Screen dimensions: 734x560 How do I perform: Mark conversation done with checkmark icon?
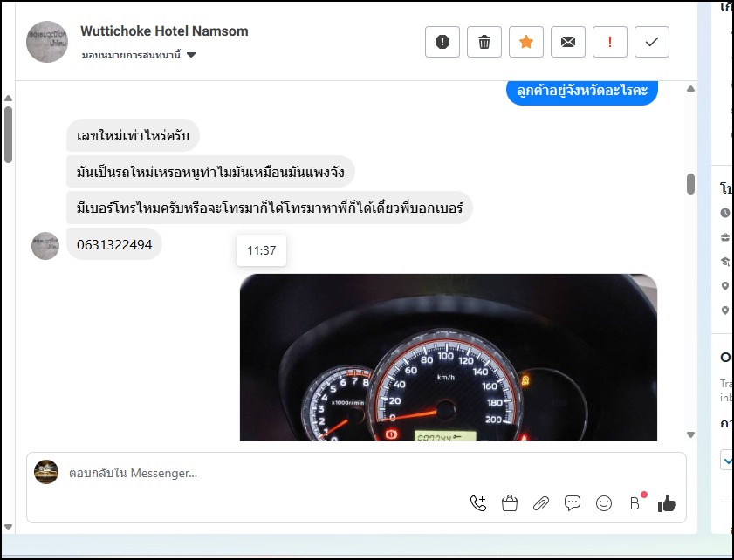[652, 42]
